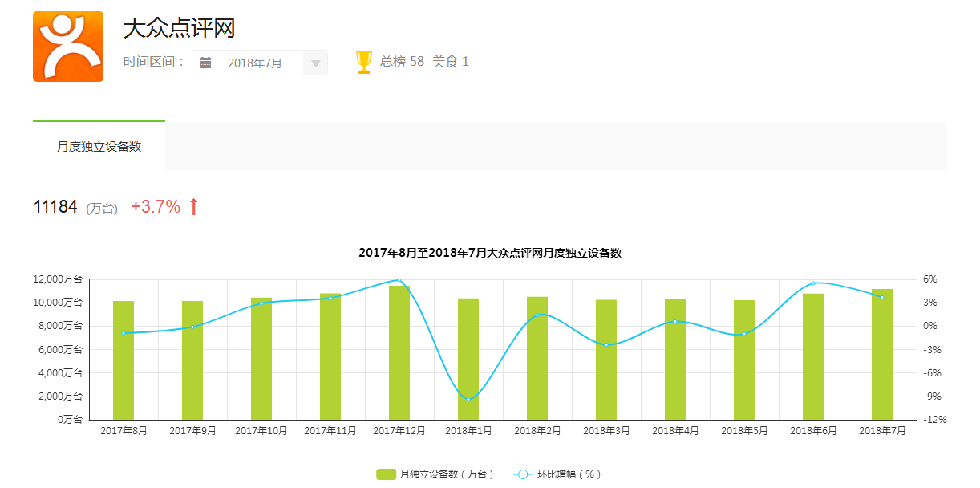Click the green legend color swatch
This screenshot has width=980, height=488.
pyautogui.click(x=386, y=474)
